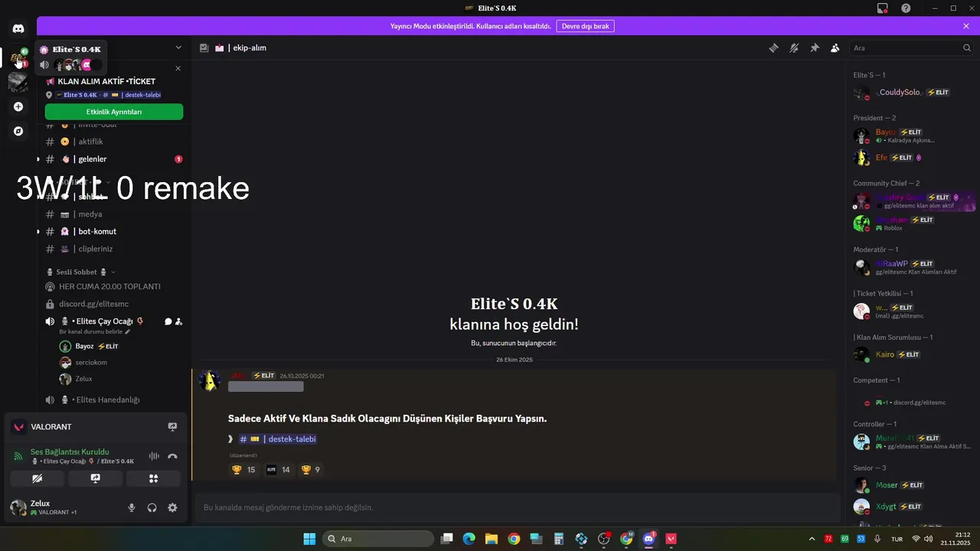This screenshot has width=980, height=551.
Task: Toggle the member list icon
Action: coord(835,47)
